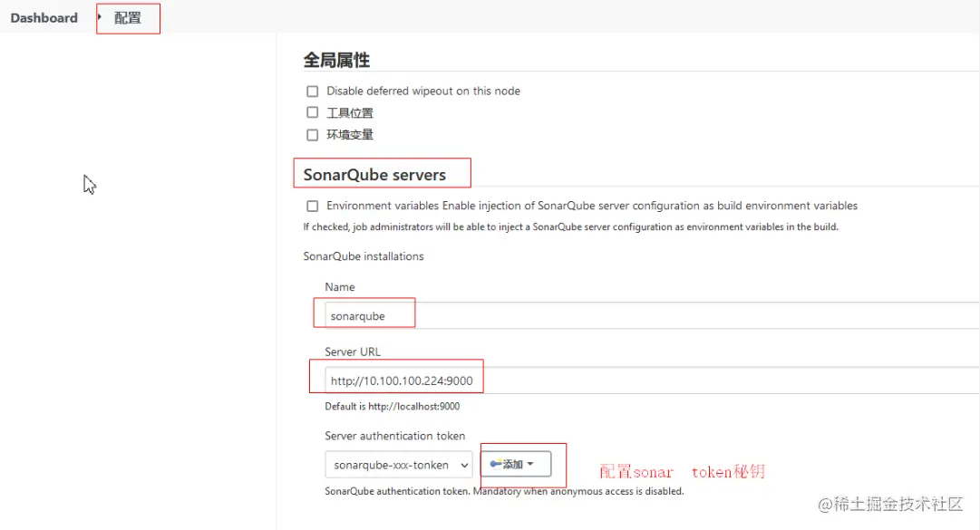Open the Dashboard breadcrumb link
The width and height of the screenshot is (980, 530).
click(x=44, y=17)
